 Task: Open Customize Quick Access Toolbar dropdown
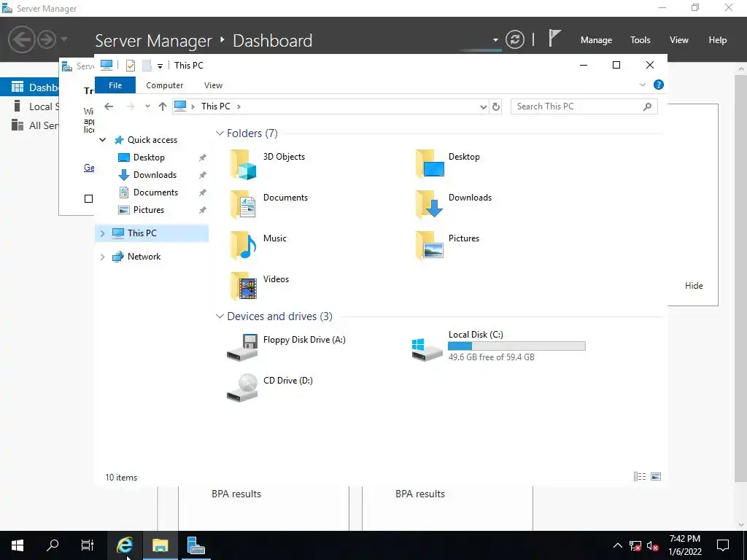tap(160, 66)
